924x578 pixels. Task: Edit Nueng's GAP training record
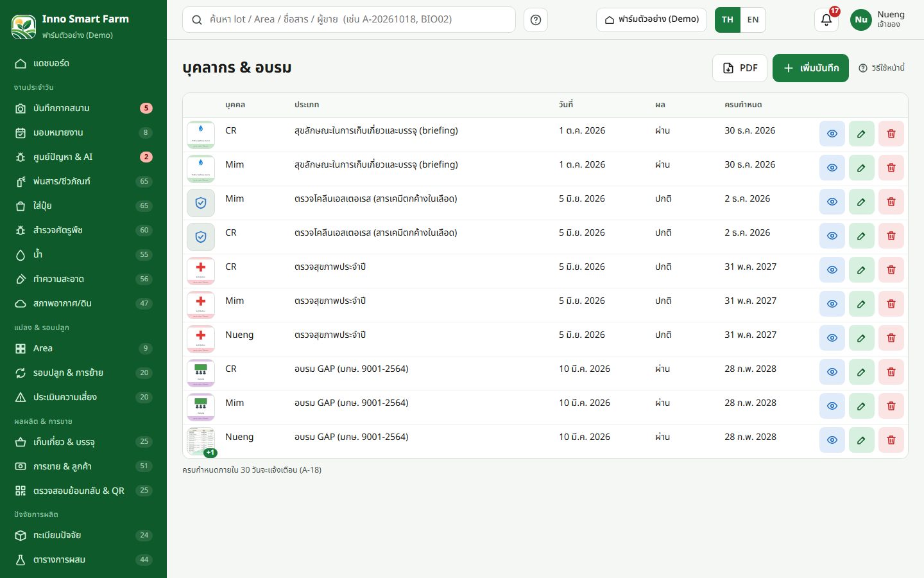click(x=862, y=440)
